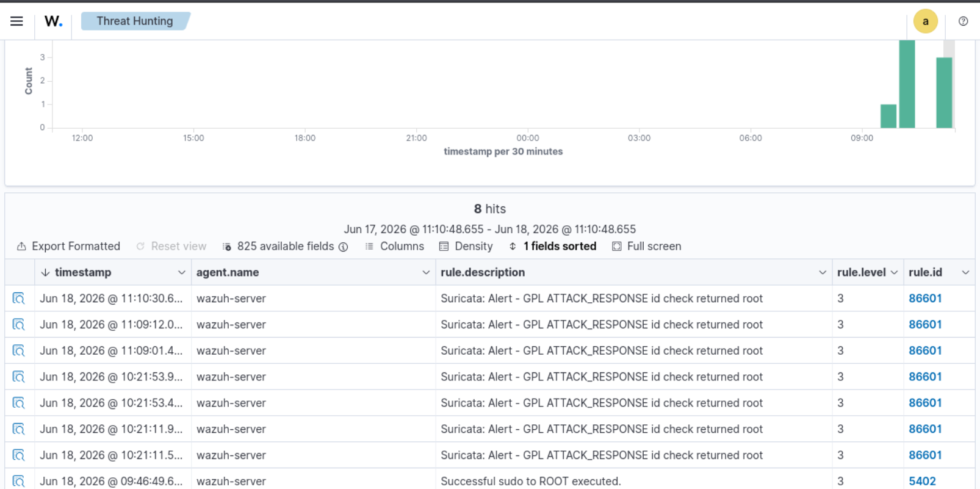Expand rule.description column header options
The height and width of the screenshot is (489, 980).
coord(823,272)
